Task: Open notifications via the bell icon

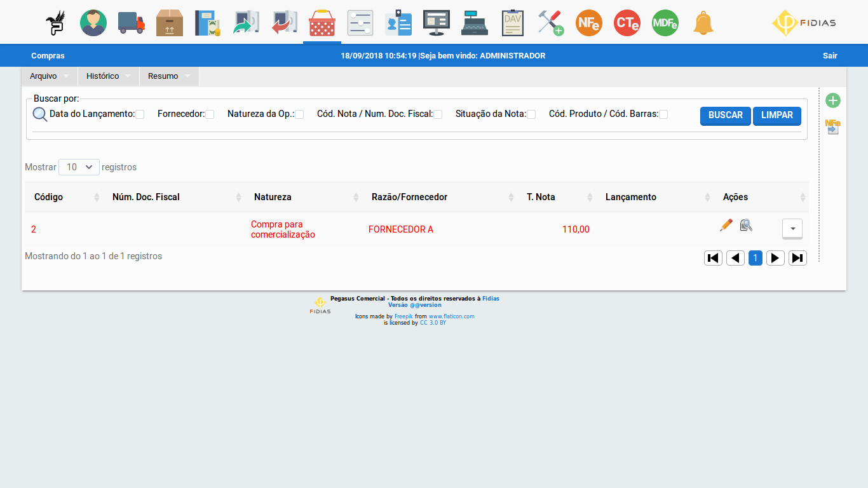Action: 703,22
